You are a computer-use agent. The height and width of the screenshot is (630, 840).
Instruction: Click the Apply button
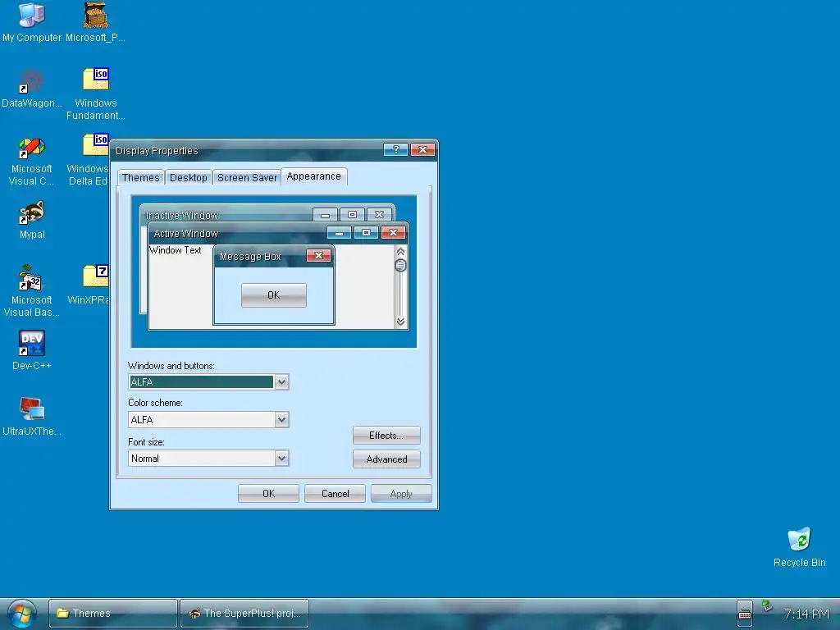[x=401, y=493]
